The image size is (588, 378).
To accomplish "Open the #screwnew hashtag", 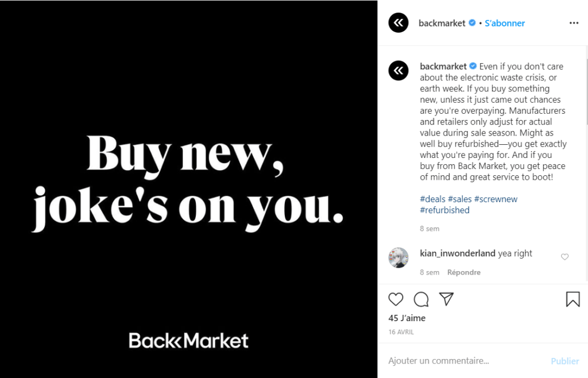I will [x=496, y=199].
